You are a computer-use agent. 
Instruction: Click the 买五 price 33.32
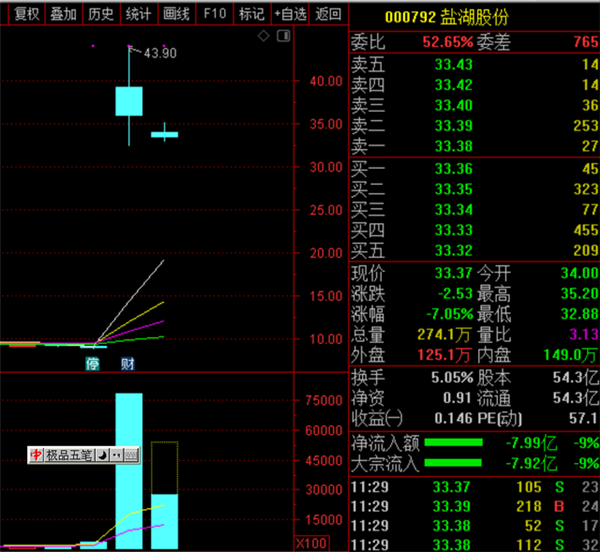(x=453, y=251)
